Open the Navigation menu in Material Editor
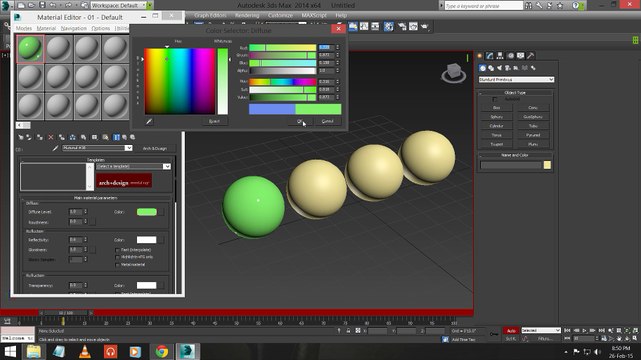 (x=74, y=28)
